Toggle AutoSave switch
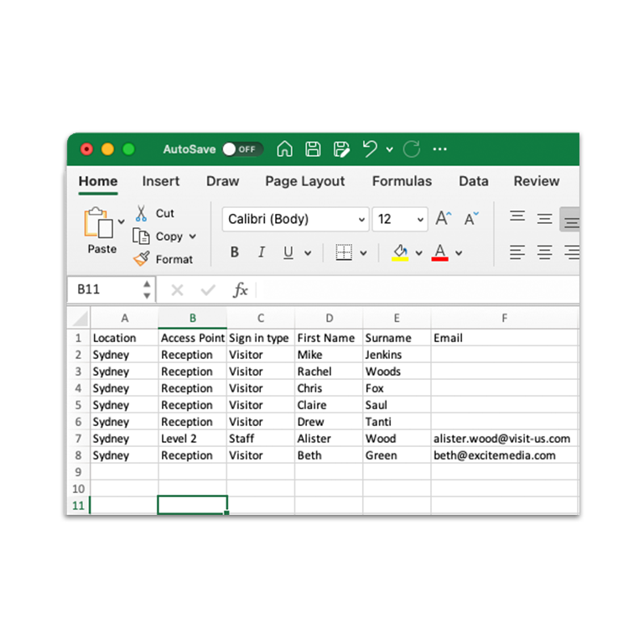Screen dimensions: 644x644 [242, 149]
